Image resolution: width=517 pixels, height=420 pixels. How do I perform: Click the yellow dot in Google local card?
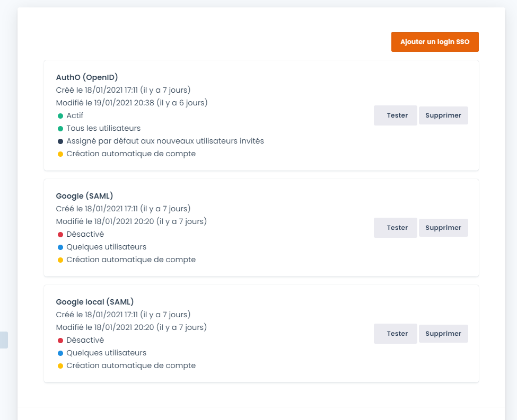pyautogui.click(x=60, y=366)
